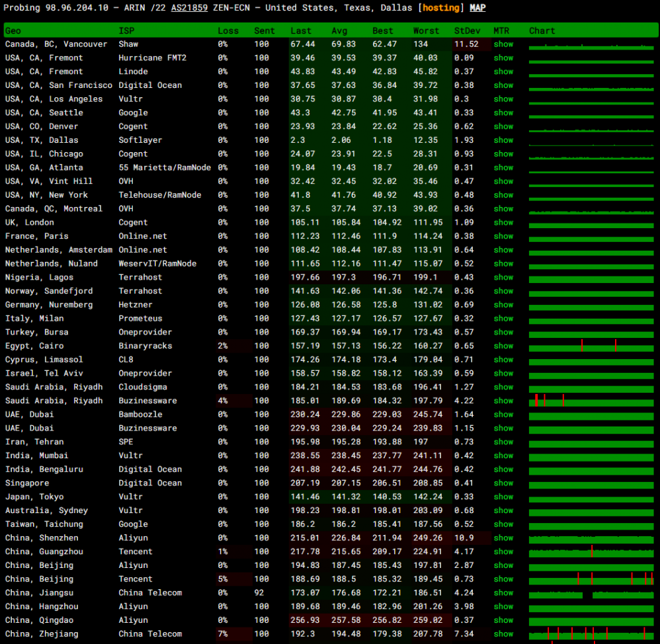660x644 pixels.
Task: Select the 7% loss value for Zhejiang
Action: tap(223, 634)
